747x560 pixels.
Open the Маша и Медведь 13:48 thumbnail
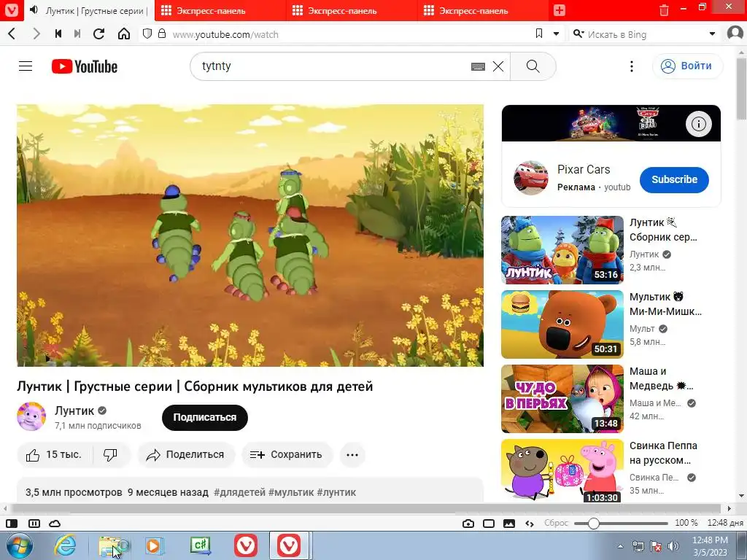pyautogui.click(x=562, y=399)
